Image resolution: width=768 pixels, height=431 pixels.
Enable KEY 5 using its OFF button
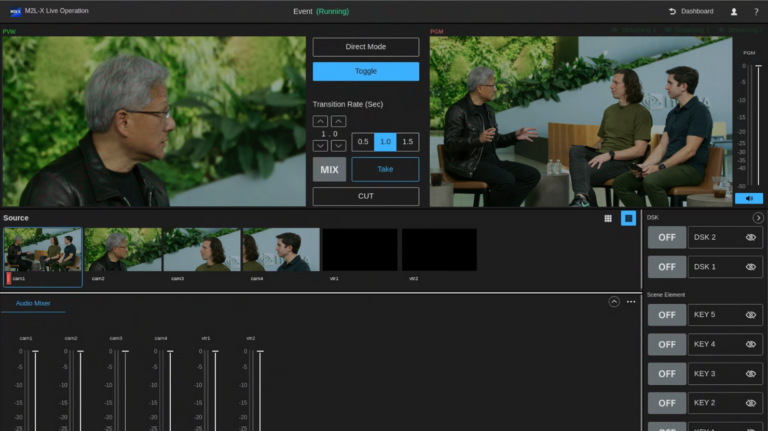click(666, 315)
